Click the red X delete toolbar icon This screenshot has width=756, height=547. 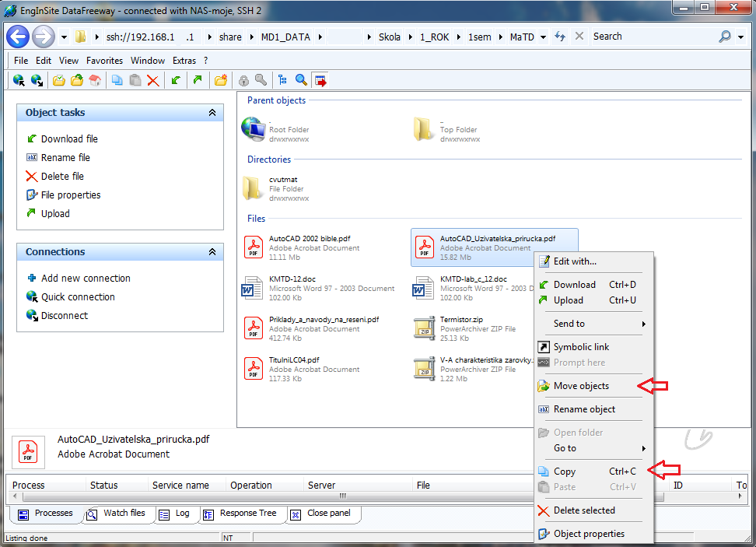click(153, 80)
